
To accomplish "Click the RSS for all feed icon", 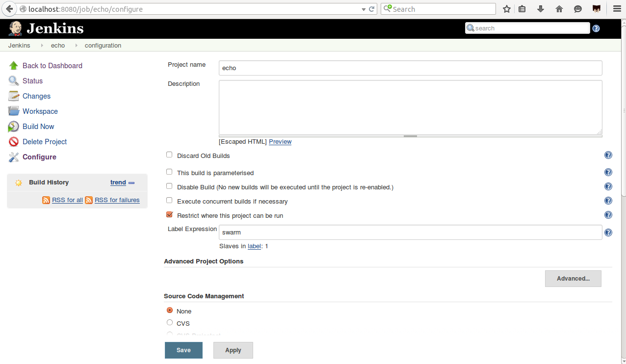I will click(46, 200).
